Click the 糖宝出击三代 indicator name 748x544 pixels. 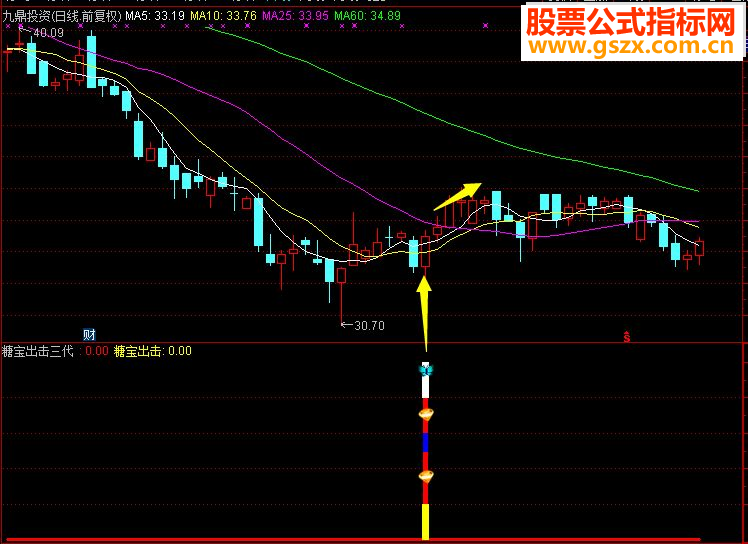coord(38,352)
